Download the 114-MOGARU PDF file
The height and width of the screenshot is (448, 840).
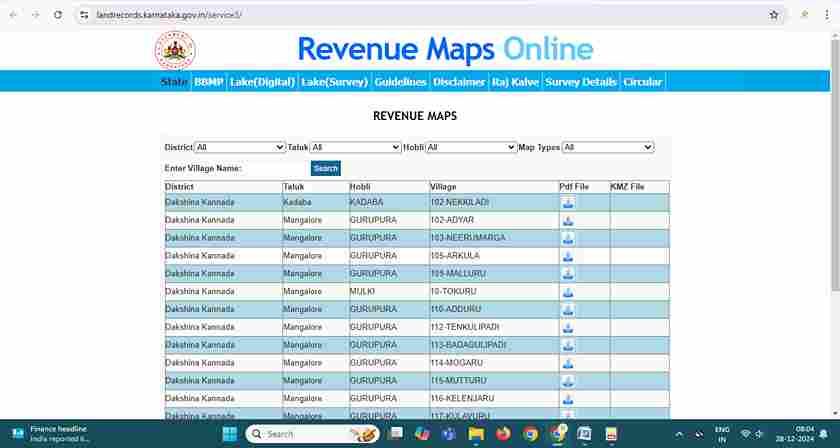pyautogui.click(x=568, y=363)
